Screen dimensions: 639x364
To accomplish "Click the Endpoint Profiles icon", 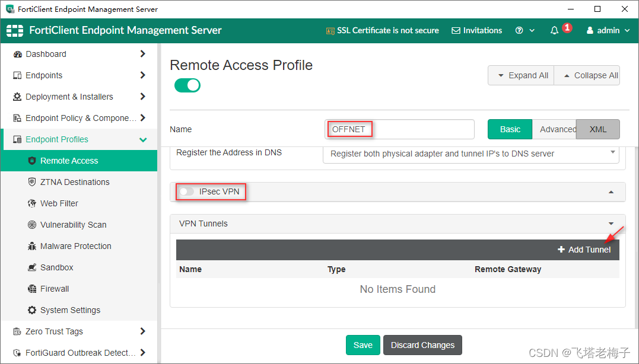I will pos(17,140).
